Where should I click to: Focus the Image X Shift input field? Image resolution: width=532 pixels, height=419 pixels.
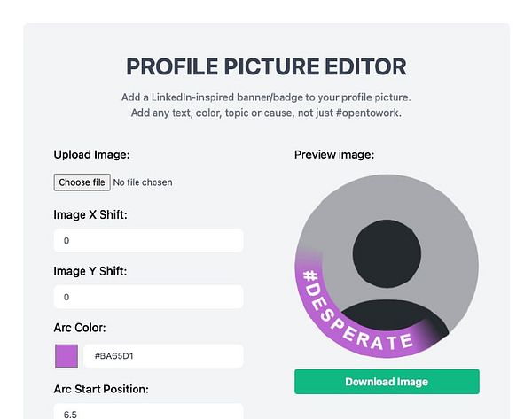coord(148,240)
